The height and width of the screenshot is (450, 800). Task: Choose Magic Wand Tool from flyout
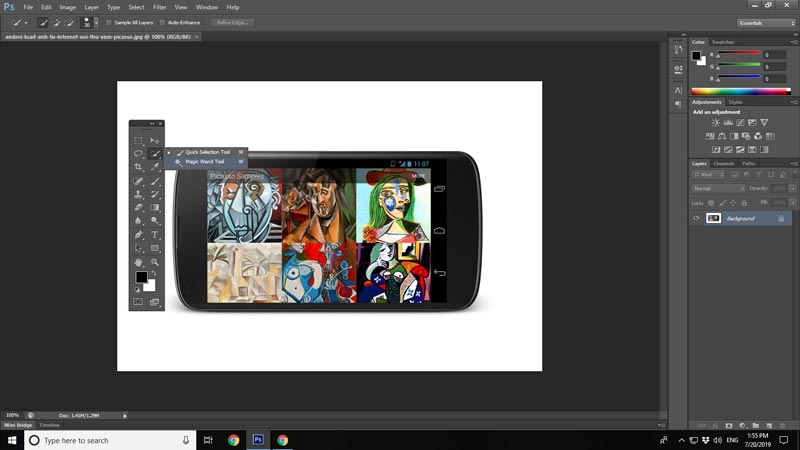207,162
